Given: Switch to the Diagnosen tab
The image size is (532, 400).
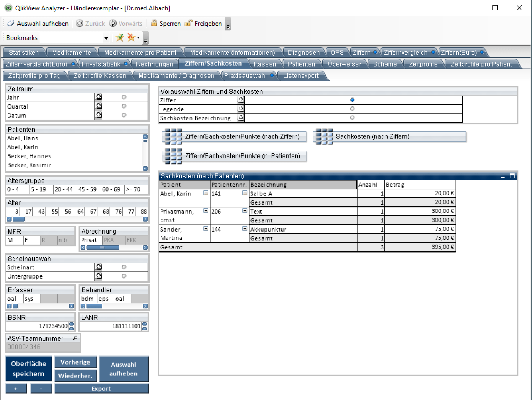Looking at the screenshot, I should [303, 53].
